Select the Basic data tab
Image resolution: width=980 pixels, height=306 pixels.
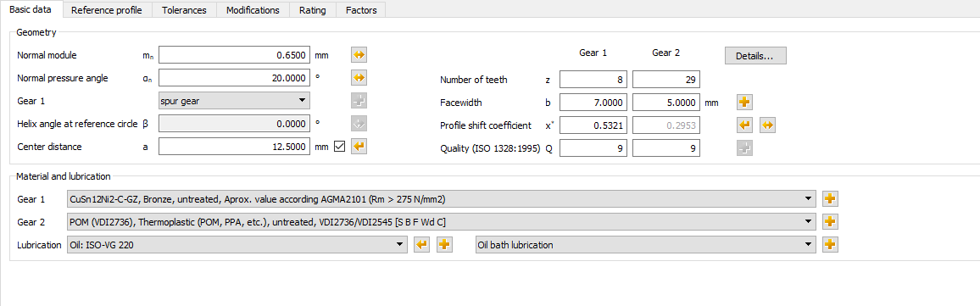[x=31, y=9]
